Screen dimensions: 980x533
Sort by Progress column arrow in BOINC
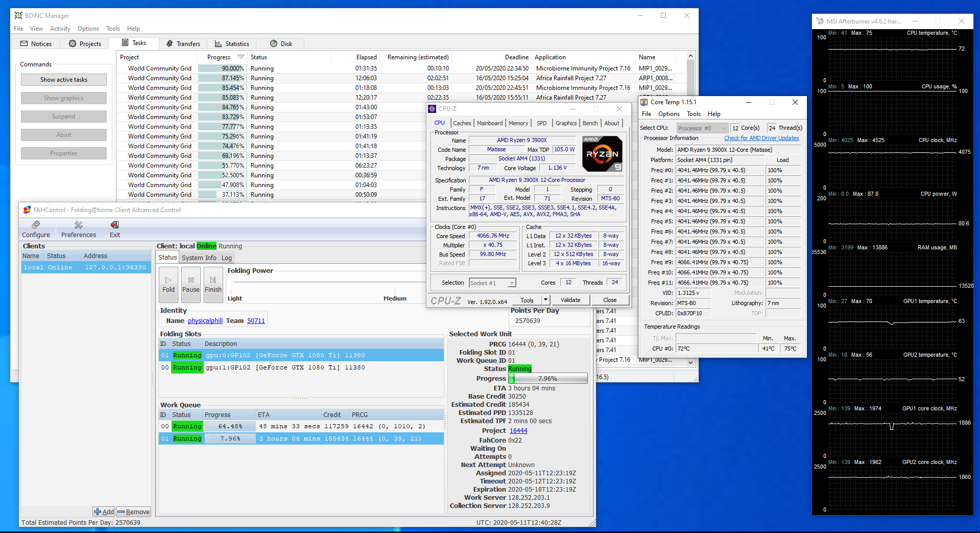click(241, 57)
